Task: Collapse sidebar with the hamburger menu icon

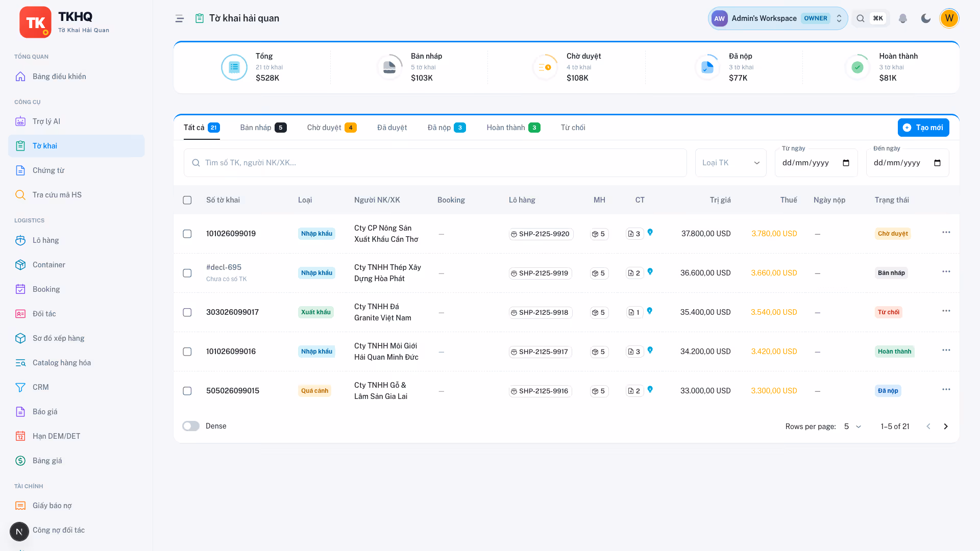Action: 180,18
